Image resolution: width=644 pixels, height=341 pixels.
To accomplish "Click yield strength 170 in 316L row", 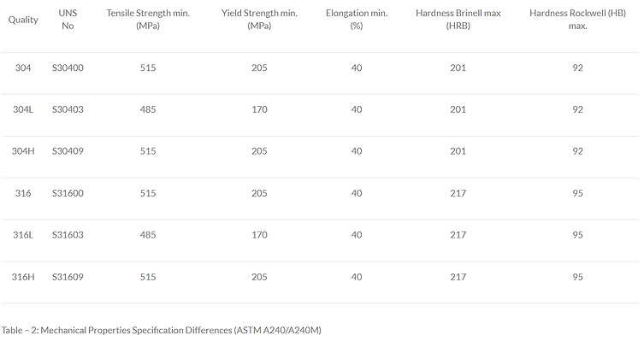I will (x=259, y=235).
